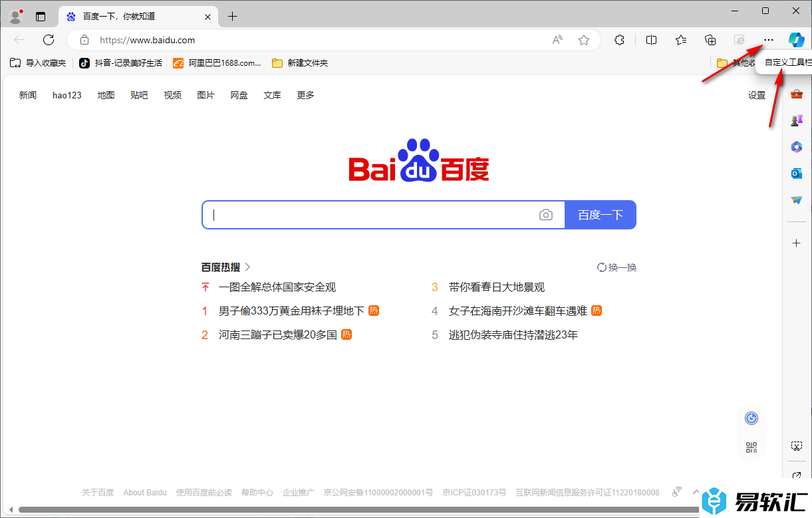Open the Extensions puzzle icon

(x=619, y=40)
